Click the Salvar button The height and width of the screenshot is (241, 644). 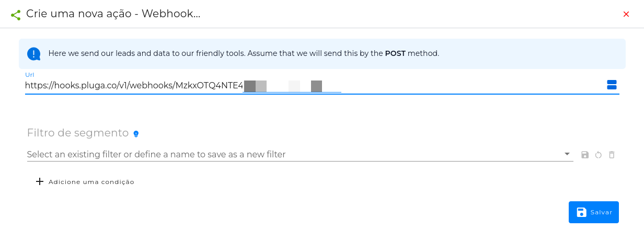pos(594,212)
